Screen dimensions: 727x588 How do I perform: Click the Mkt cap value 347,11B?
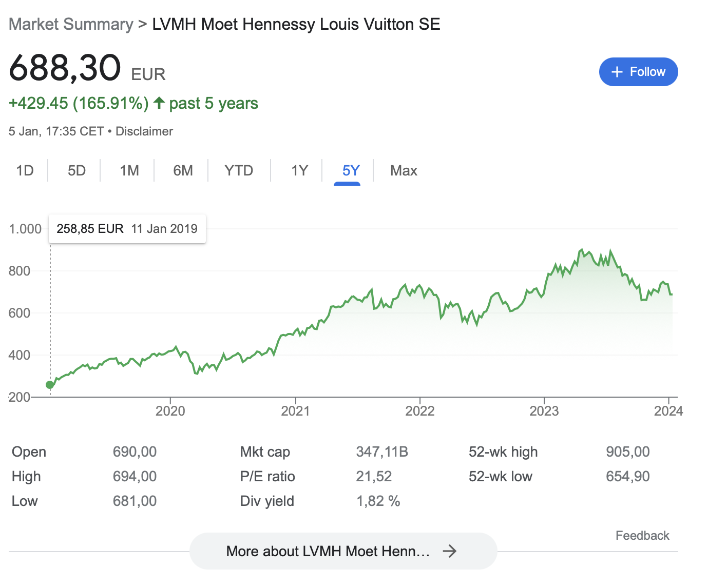(382, 452)
